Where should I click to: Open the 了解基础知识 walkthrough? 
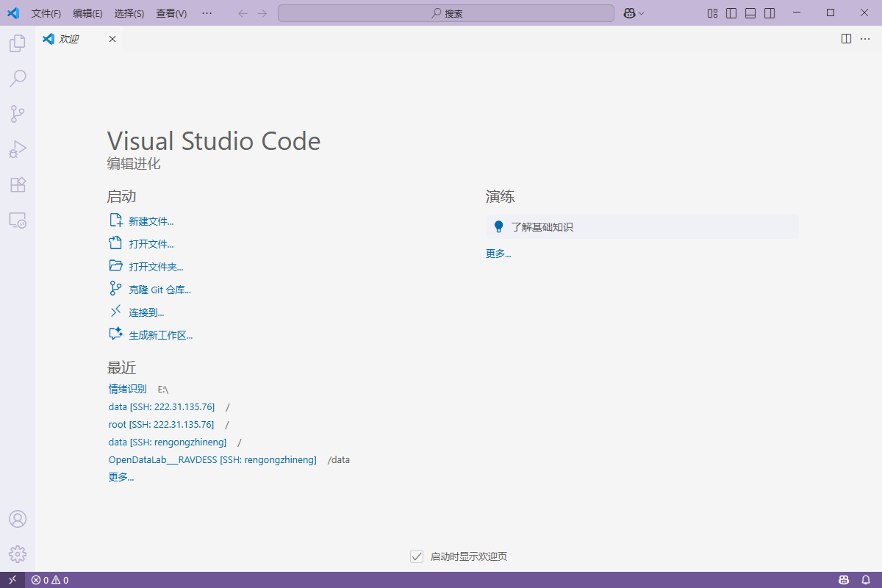point(642,227)
